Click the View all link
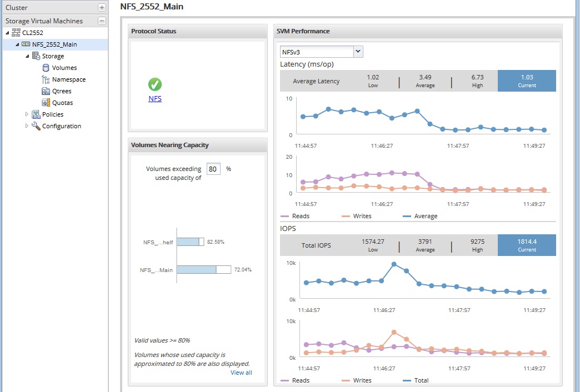The height and width of the screenshot is (392, 580). tap(241, 373)
